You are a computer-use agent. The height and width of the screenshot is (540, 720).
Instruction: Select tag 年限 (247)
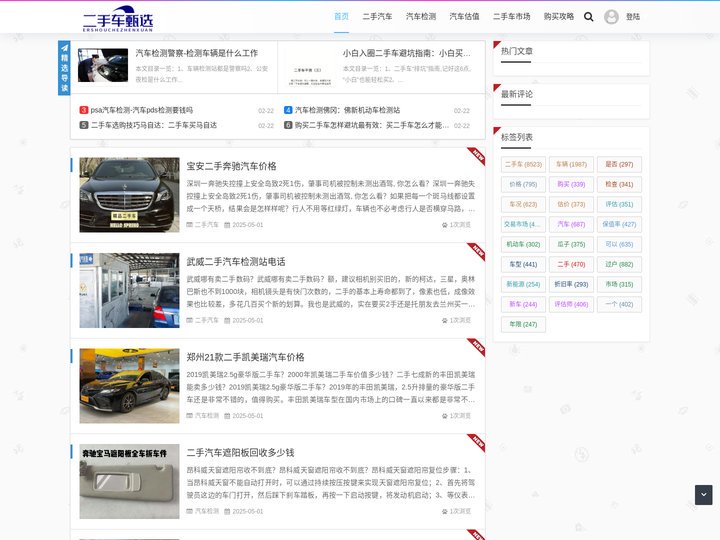pos(523,324)
